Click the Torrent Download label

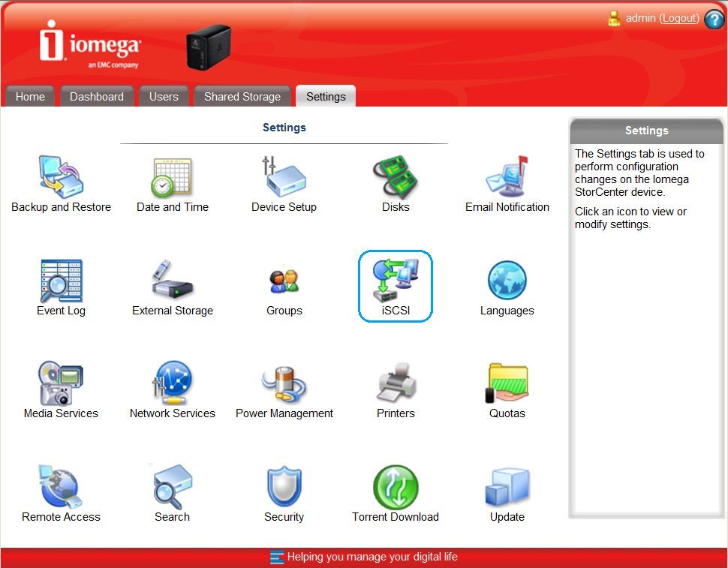point(396,517)
